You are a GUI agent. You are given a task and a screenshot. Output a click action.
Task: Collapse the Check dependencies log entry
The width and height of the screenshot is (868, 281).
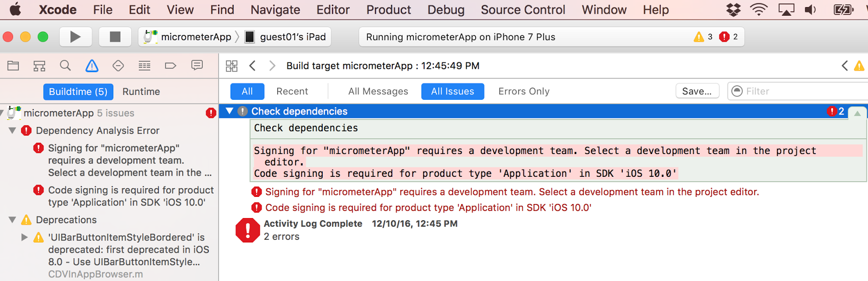pyautogui.click(x=229, y=111)
